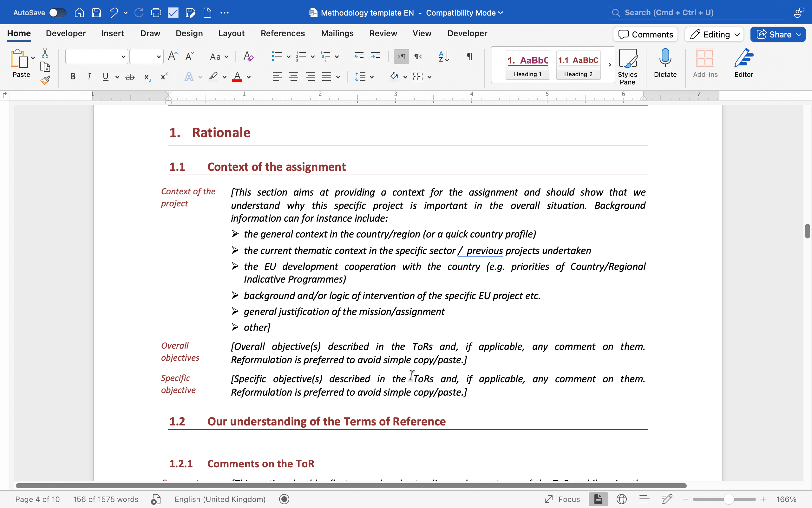Expand the numbering list dropdown arrow

312,57
